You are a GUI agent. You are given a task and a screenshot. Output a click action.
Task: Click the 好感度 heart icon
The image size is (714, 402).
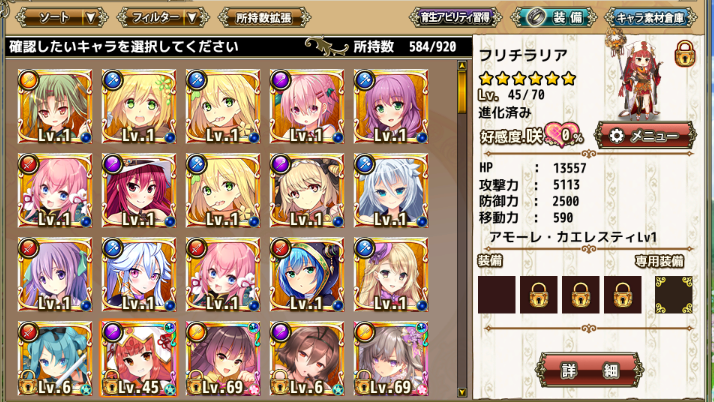tap(562, 135)
